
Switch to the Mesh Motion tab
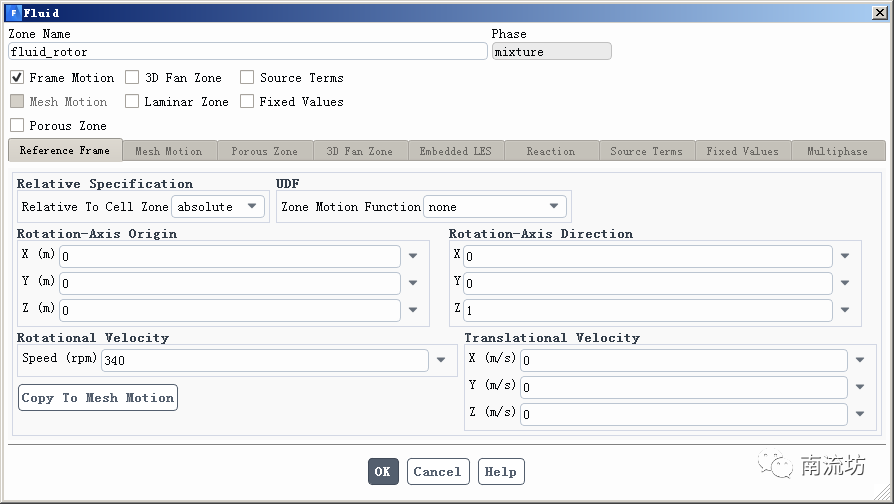pos(168,151)
